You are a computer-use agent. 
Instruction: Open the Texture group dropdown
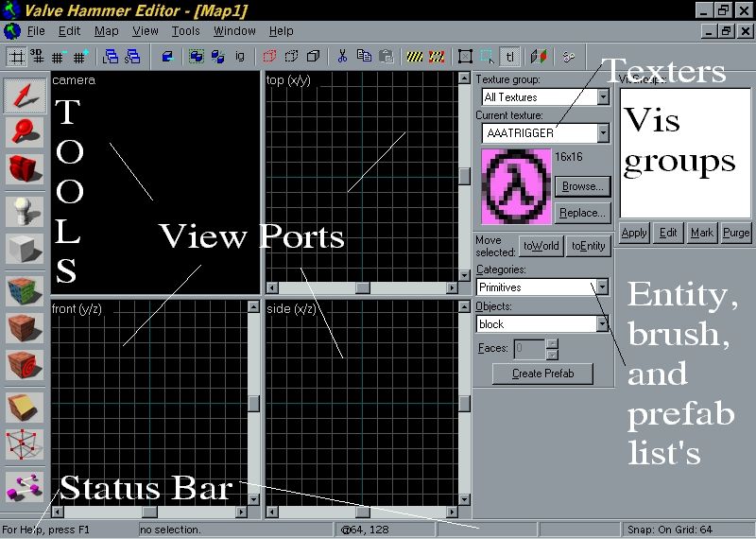click(x=603, y=97)
